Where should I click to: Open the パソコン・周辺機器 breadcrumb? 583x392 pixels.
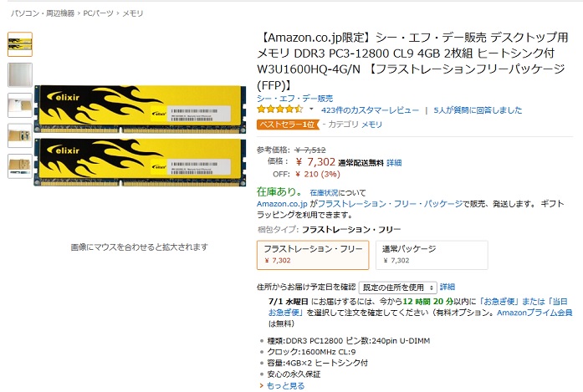(x=43, y=13)
